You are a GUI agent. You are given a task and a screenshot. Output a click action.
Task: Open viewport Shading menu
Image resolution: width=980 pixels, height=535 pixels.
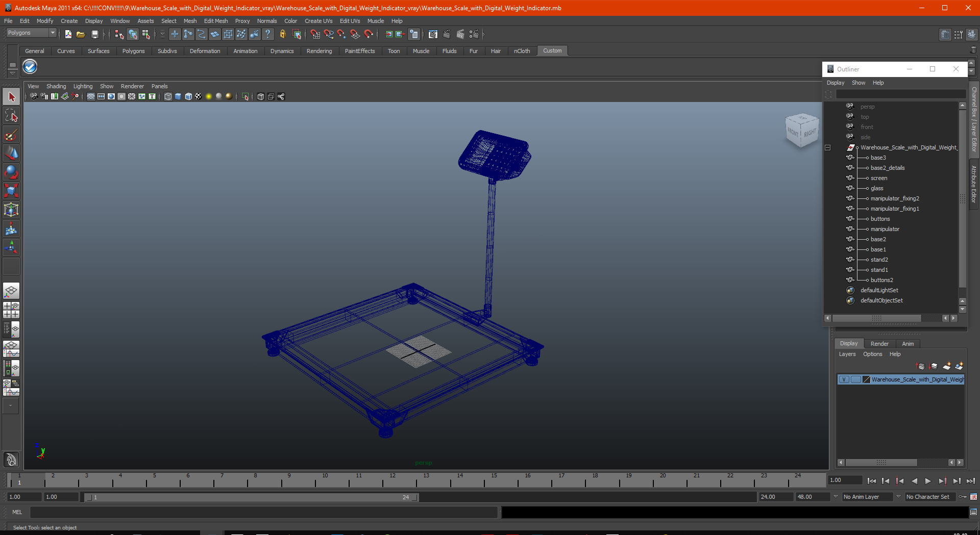(x=56, y=86)
